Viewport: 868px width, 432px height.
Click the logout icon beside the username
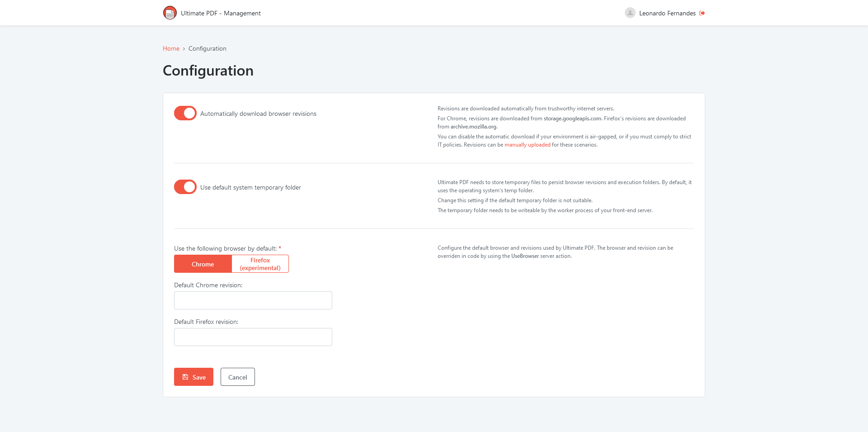coord(702,13)
